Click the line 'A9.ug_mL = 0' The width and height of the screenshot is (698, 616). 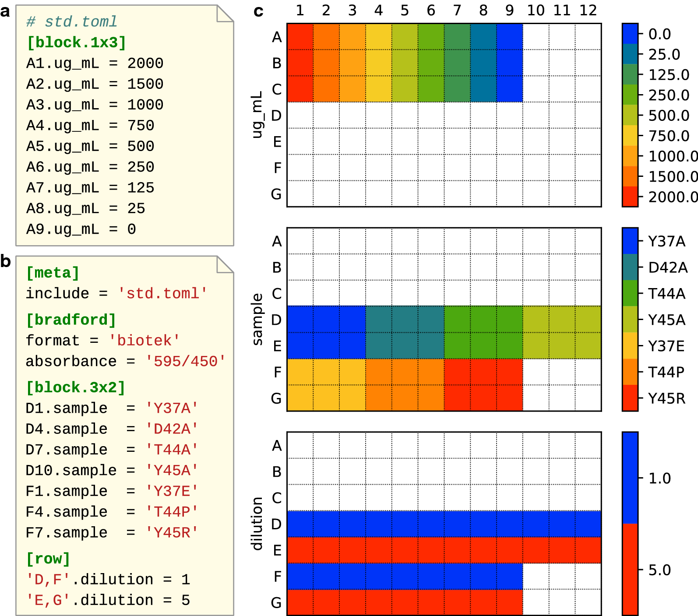click(81, 229)
